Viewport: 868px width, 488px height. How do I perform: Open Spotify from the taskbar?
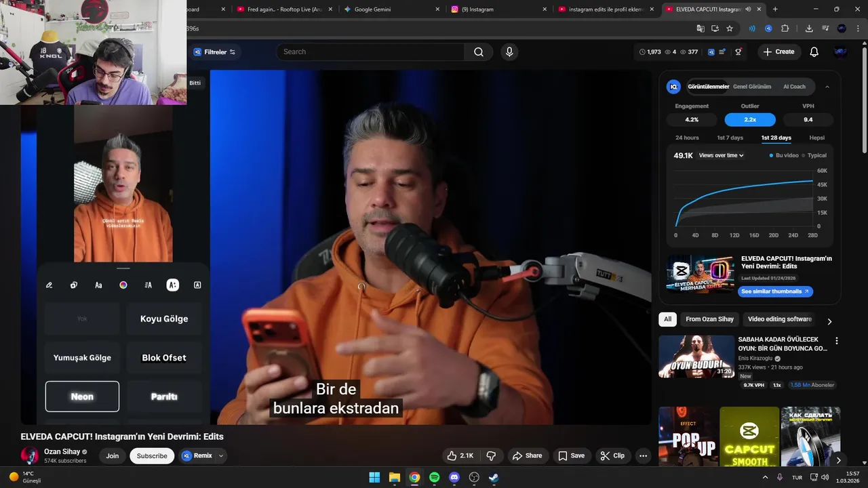435,477
